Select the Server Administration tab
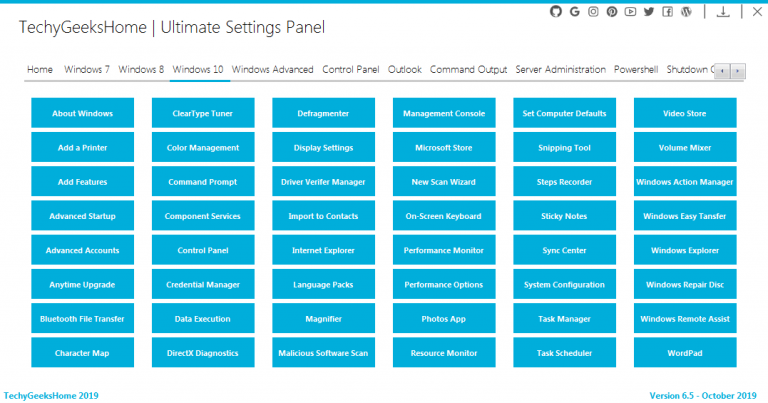768x403 pixels. click(x=560, y=70)
